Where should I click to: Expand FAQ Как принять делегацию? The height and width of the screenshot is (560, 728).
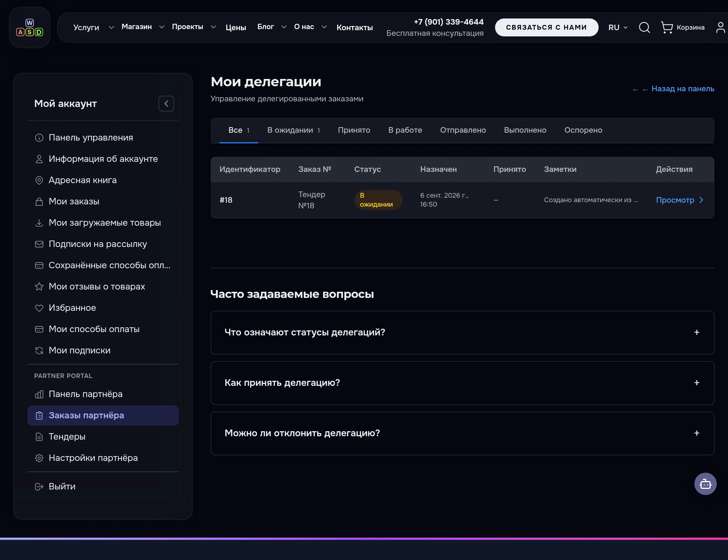click(x=462, y=383)
